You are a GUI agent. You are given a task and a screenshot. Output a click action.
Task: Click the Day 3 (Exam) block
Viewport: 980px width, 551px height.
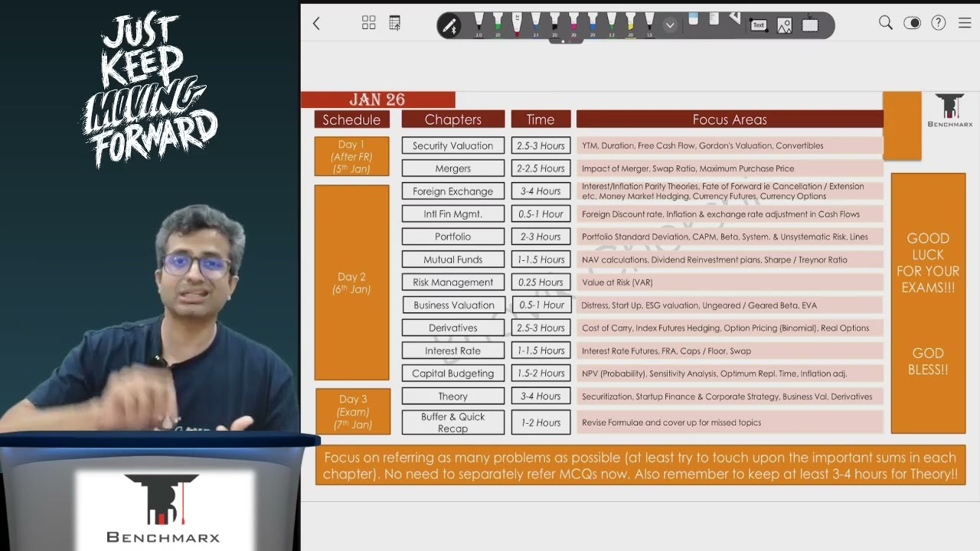pos(353,411)
